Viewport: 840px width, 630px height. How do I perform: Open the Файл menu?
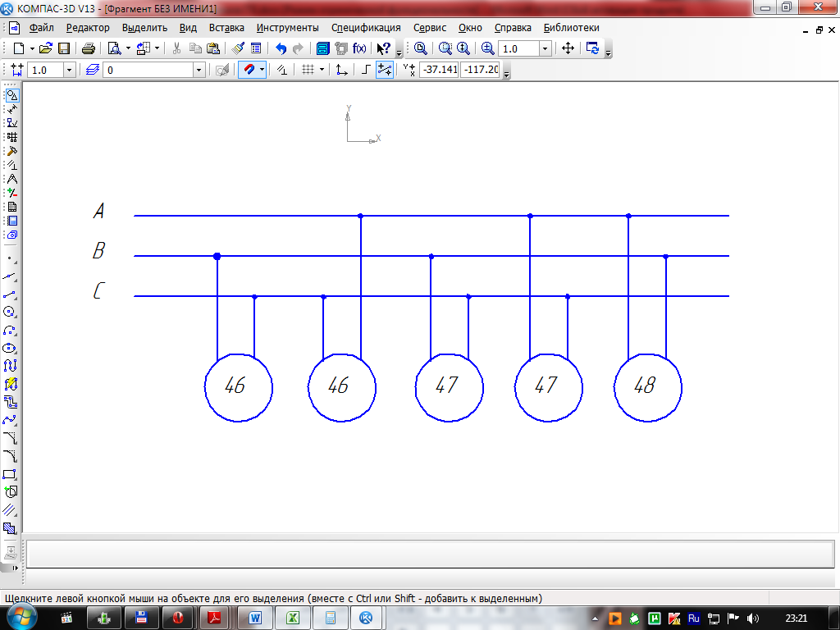[x=41, y=28]
